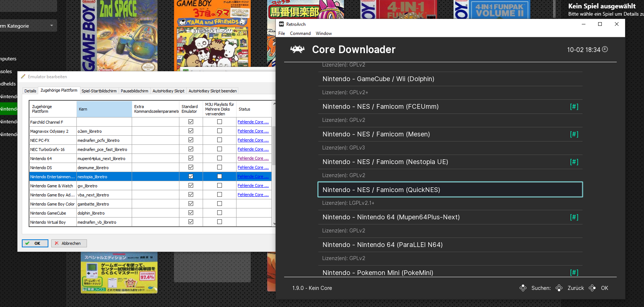The image size is (644, 307).
Task: Select Nintendo - NES / Famicom (QuickNES) core
Action: (x=450, y=190)
